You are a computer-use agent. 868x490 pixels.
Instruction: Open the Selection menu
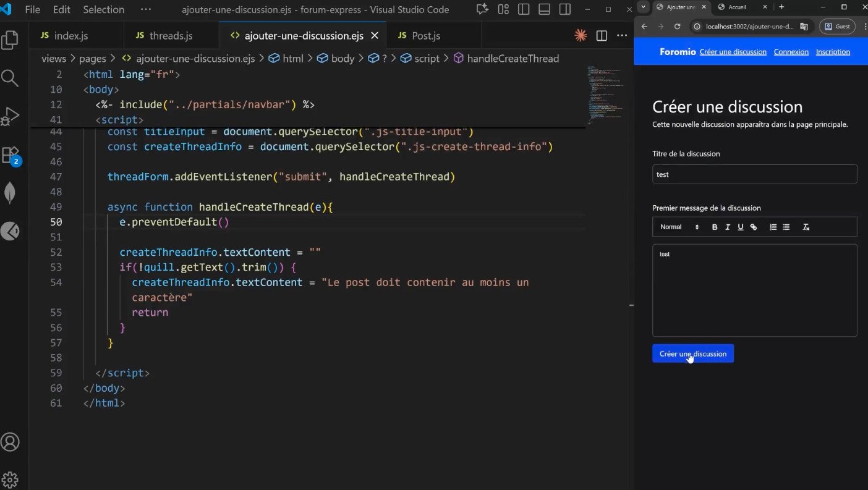[x=103, y=10]
